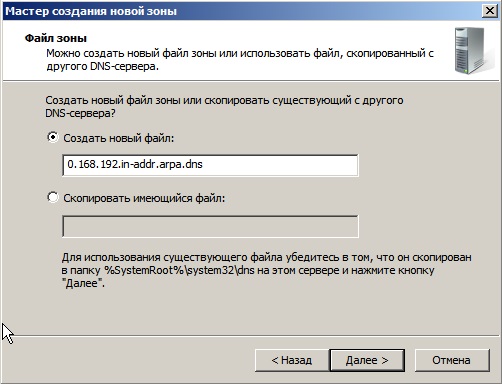Proceed with the "Далее >" button
Image resolution: width=502 pixels, height=384 pixels.
[x=367, y=360]
